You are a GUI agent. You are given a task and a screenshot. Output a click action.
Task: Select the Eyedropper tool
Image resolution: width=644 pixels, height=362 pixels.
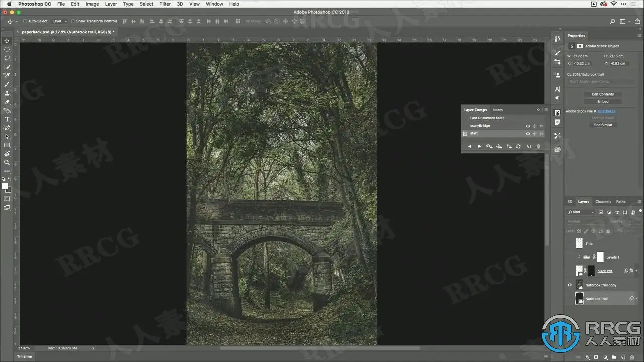click(x=7, y=75)
